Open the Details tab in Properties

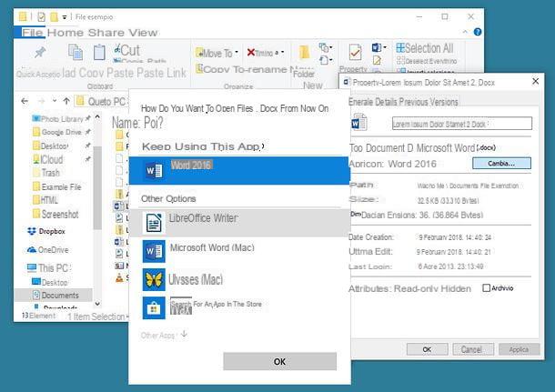[x=387, y=102]
